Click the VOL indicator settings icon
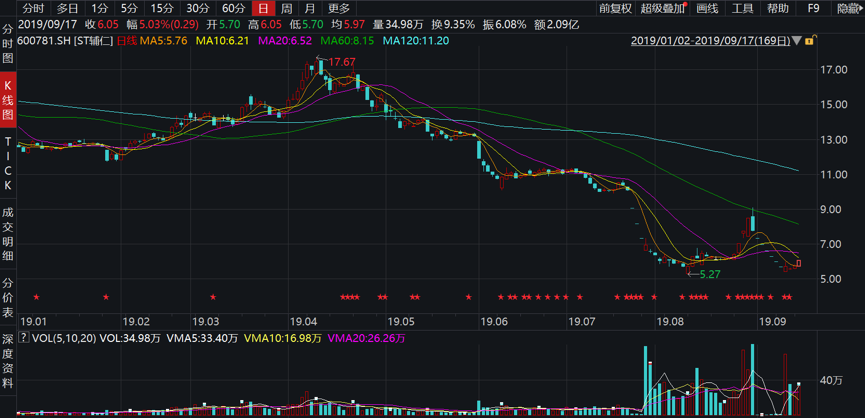This screenshot has height=418, width=865. (24, 339)
